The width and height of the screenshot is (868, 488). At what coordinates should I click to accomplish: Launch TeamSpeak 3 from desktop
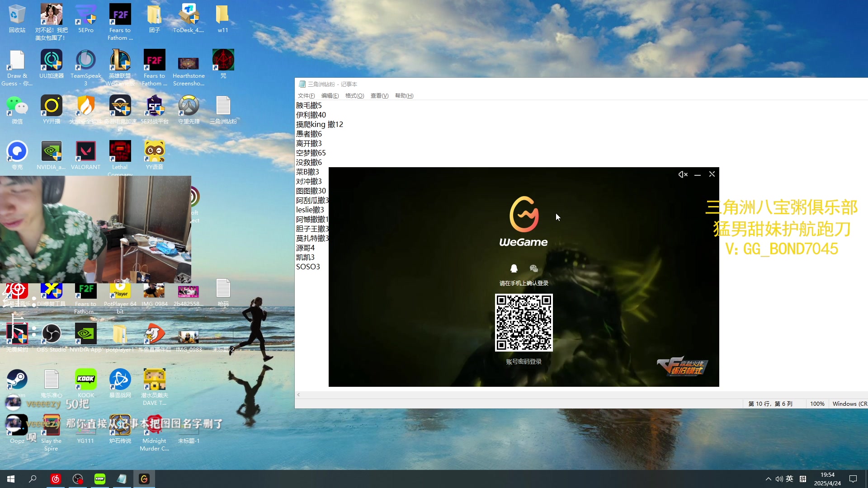point(86,68)
